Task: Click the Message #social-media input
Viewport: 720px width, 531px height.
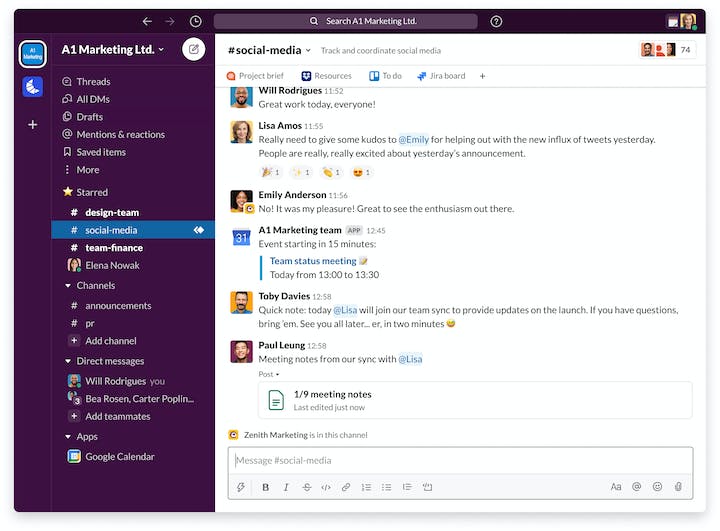Action: pyautogui.click(x=460, y=461)
